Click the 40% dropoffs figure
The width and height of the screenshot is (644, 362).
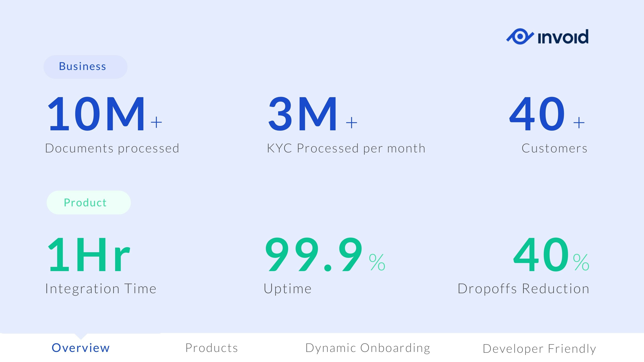(x=551, y=254)
